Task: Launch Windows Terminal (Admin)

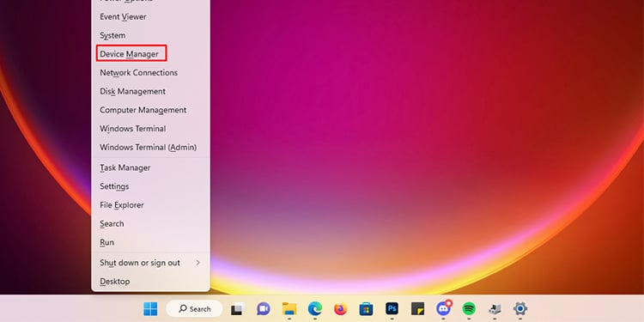Action: (151, 147)
